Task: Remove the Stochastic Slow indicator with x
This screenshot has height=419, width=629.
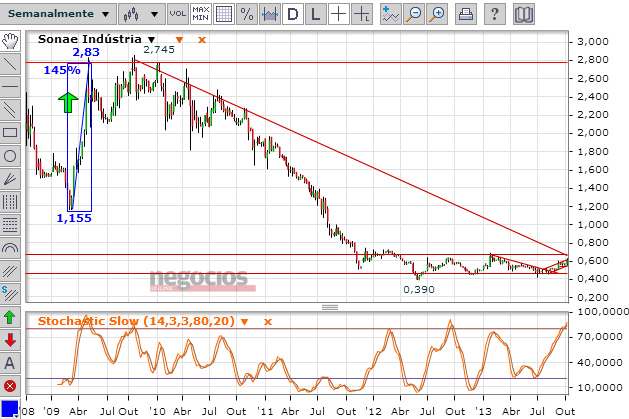Action: [268, 322]
